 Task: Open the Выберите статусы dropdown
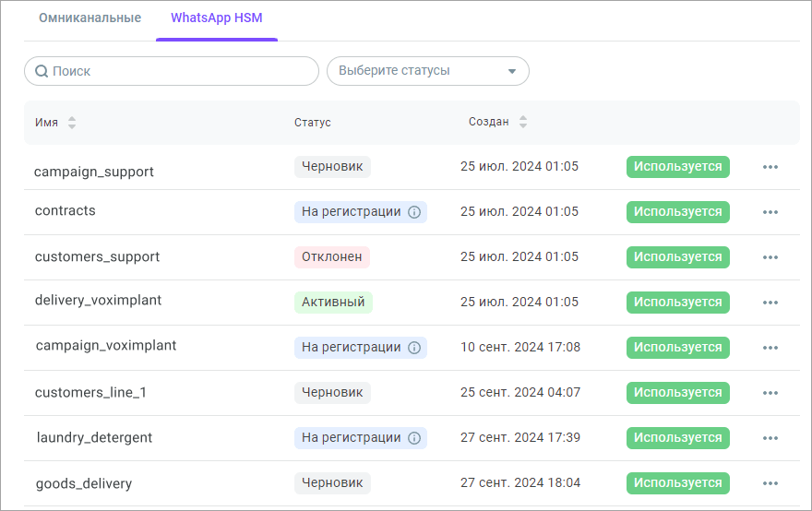tap(428, 71)
